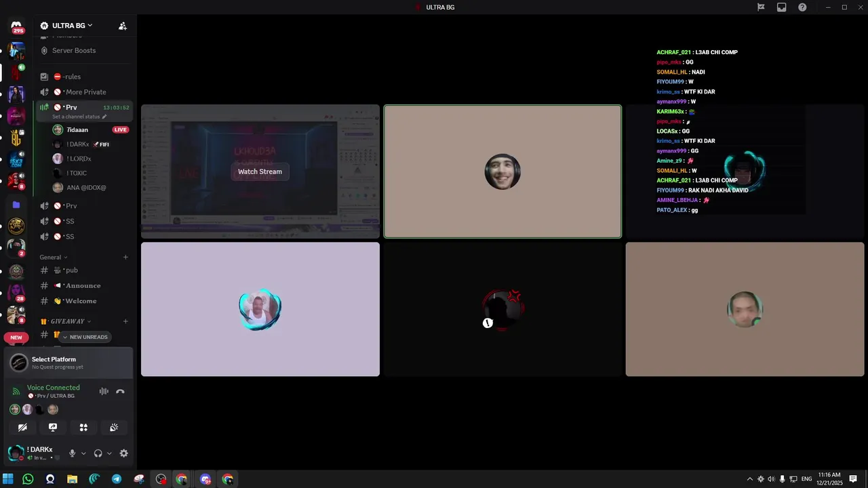Click the invite people icon beside ULTRA BG
Image resolution: width=868 pixels, height=488 pixels.
click(x=123, y=26)
